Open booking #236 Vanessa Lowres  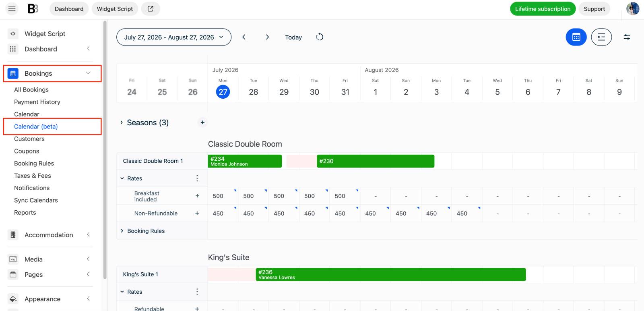tap(391, 274)
